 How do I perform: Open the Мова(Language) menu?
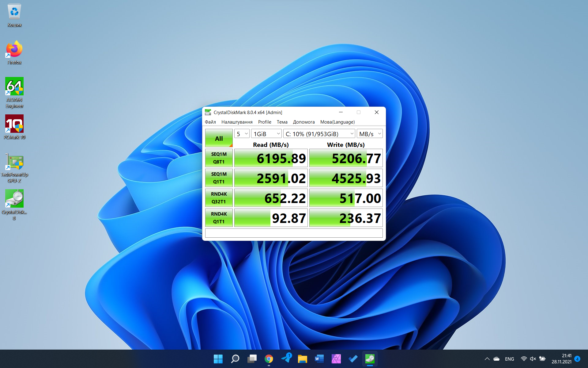click(337, 122)
